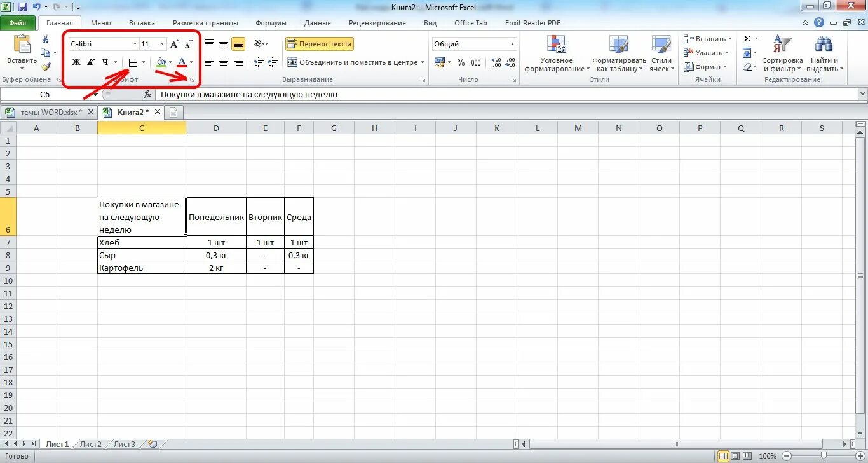Cut selection with the scissors icon
This screenshot has height=463, width=868.
pos(46,39)
